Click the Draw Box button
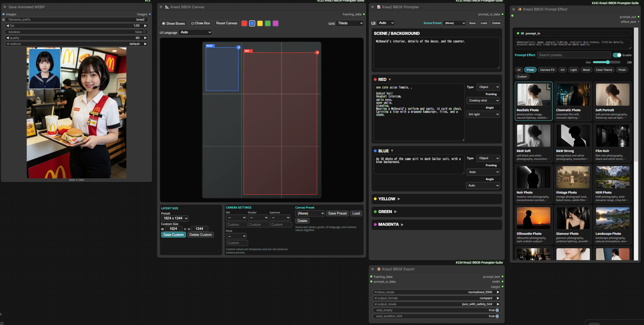The width and height of the screenshot is (644, 325). point(200,23)
